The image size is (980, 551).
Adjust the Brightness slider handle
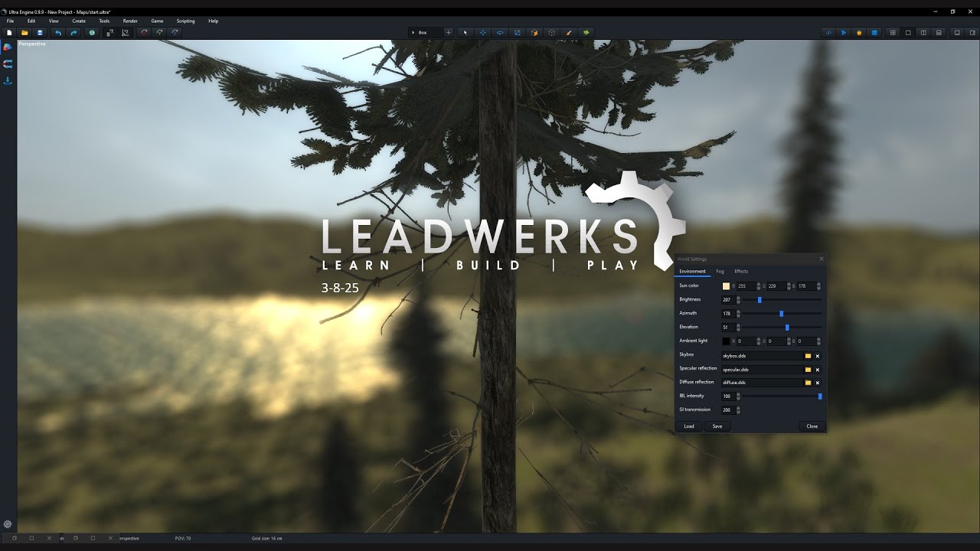tap(759, 300)
